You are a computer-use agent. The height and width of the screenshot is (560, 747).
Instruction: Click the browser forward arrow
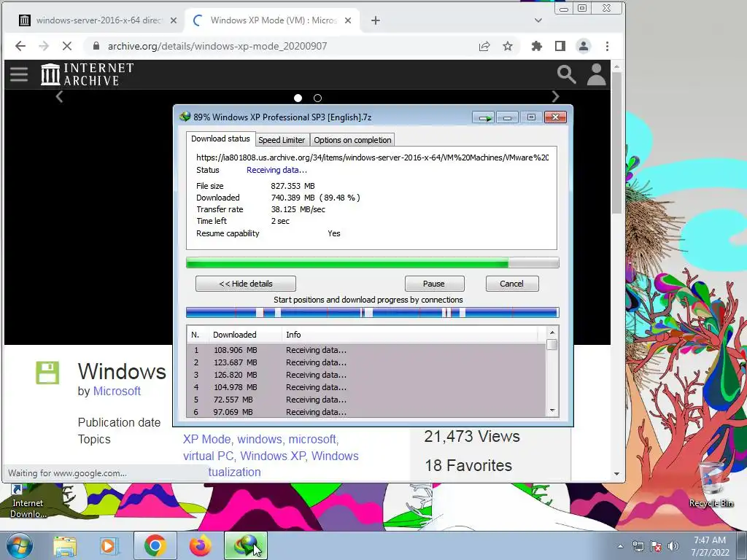click(x=43, y=46)
